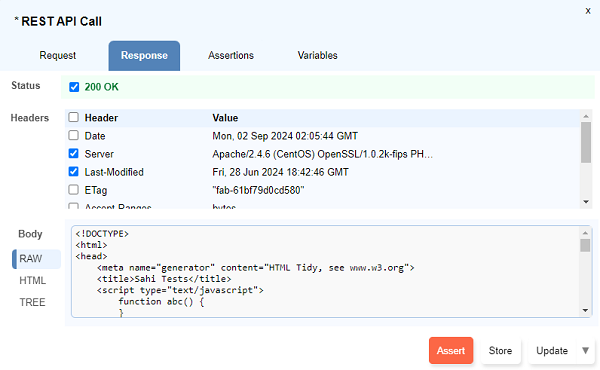Image resolution: width=600 pixels, height=370 pixels.
Task: Click the 'ETag' header name
Action: (x=96, y=190)
